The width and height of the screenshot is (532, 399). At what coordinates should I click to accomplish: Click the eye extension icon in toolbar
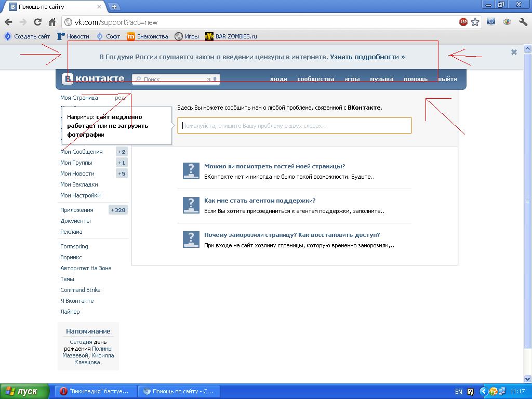click(x=507, y=22)
